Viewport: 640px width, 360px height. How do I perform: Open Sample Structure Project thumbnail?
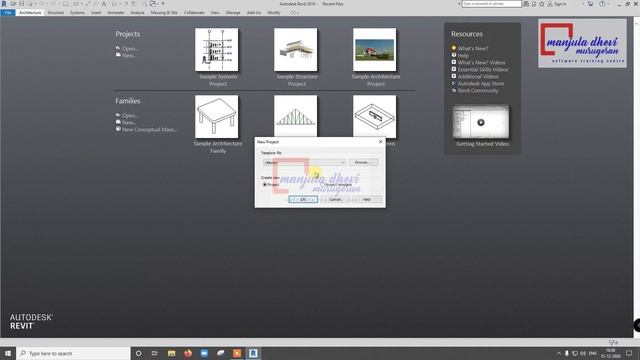click(296, 49)
